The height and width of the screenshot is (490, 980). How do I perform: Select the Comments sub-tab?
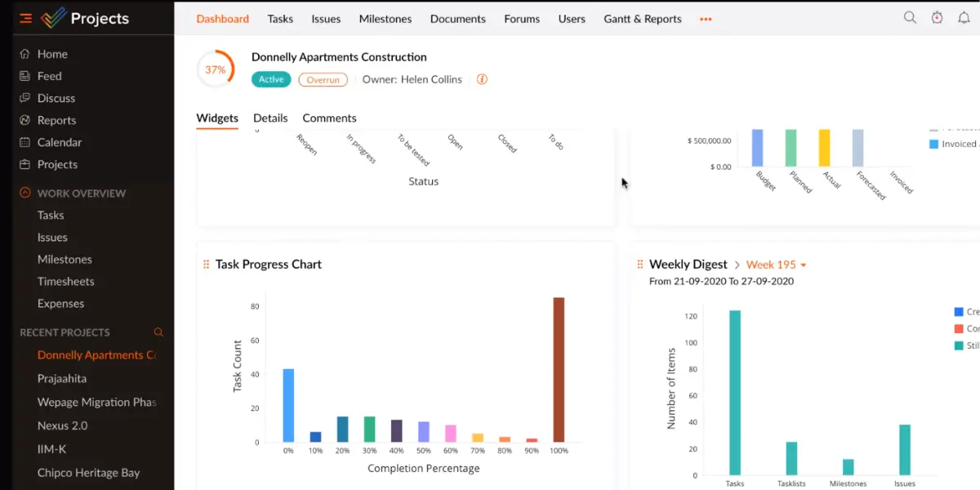(330, 118)
